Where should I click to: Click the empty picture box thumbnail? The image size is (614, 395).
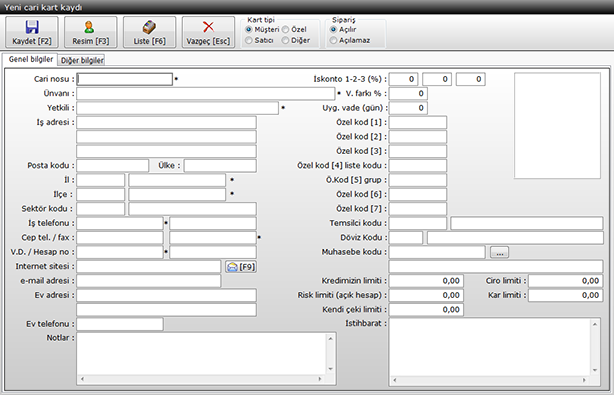click(557, 126)
